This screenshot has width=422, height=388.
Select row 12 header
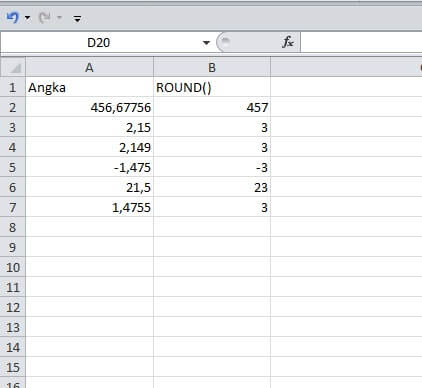13,307
